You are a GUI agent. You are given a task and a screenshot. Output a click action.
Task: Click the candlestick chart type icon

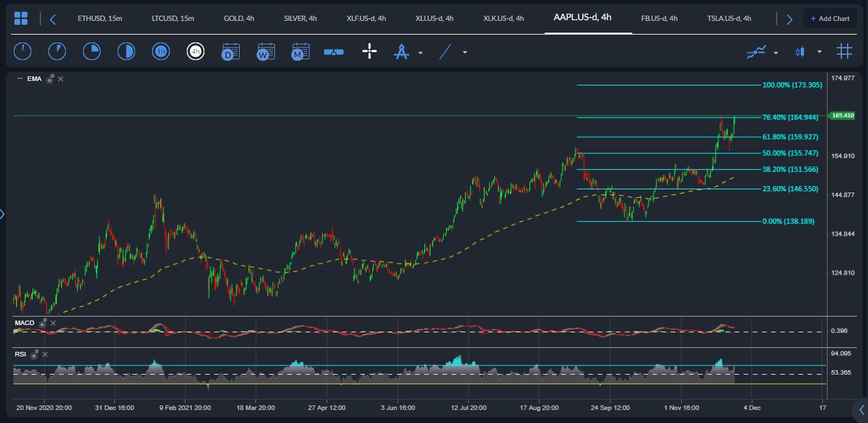[800, 52]
